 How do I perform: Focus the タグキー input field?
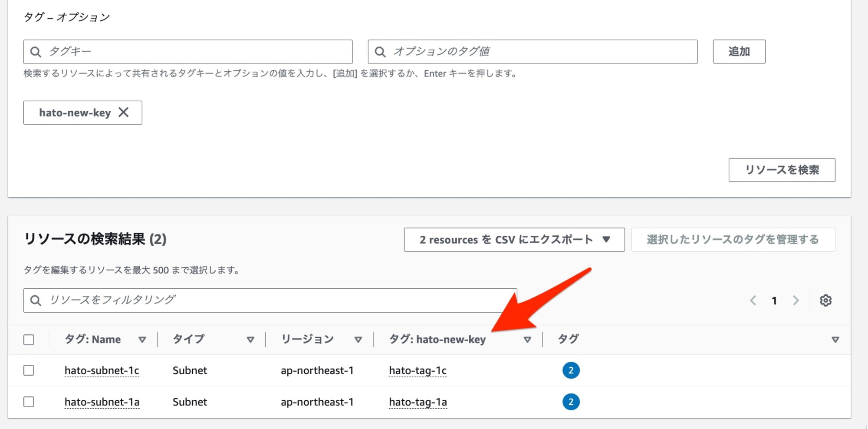[188, 52]
